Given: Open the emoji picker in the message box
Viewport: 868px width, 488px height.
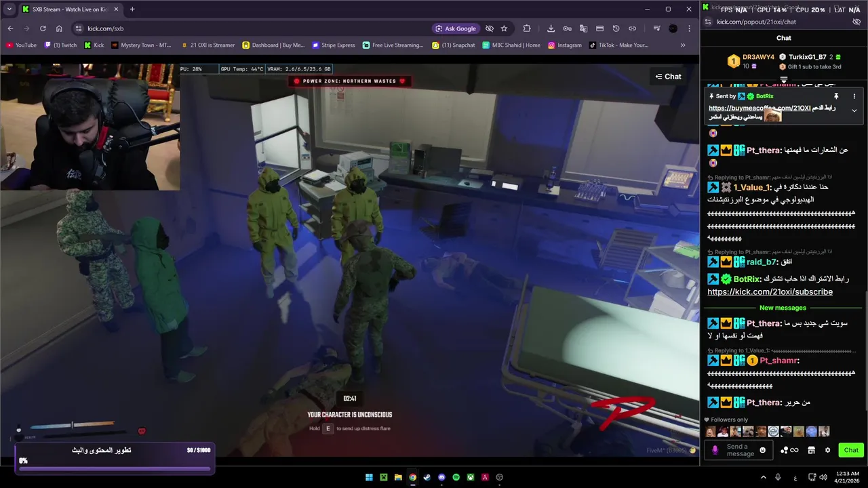Looking at the screenshot, I should pyautogui.click(x=763, y=450).
